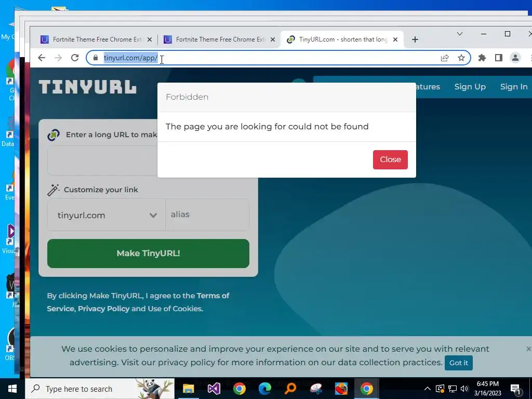Screen dimensions: 532x399
Task: Click the chain-link icon beside Enter a long URL
Action: tap(54, 135)
